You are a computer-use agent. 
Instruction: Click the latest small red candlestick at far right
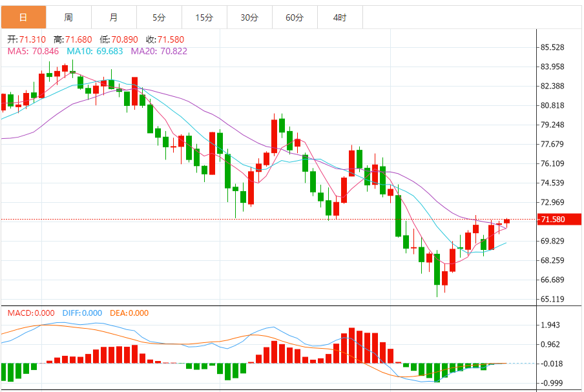click(506, 222)
